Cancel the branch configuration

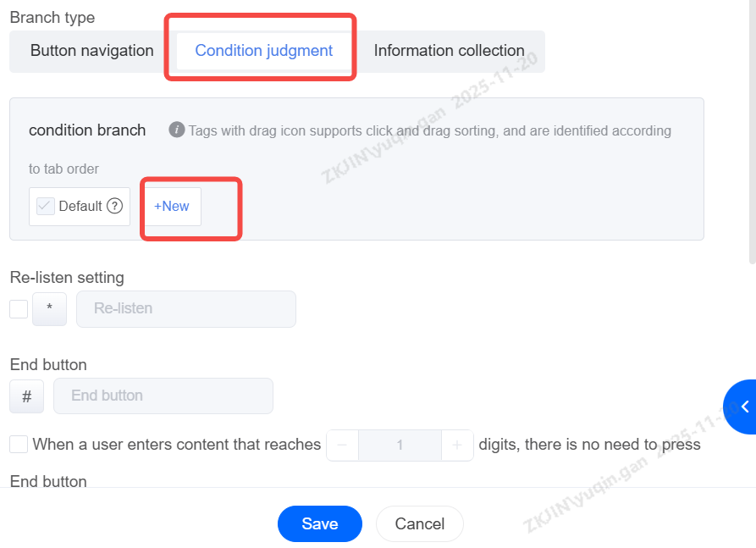pyautogui.click(x=419, y=523)
